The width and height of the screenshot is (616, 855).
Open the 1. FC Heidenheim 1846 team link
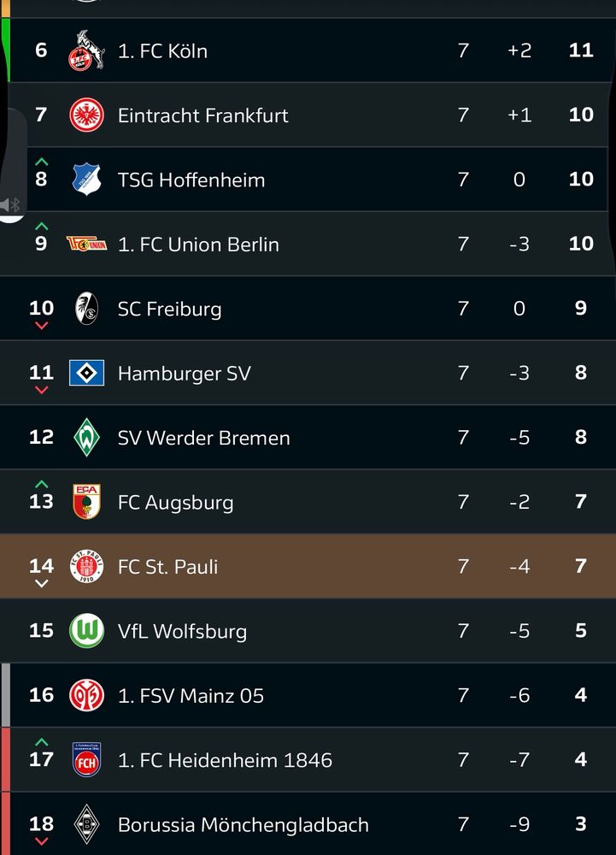tap(225, 760)
